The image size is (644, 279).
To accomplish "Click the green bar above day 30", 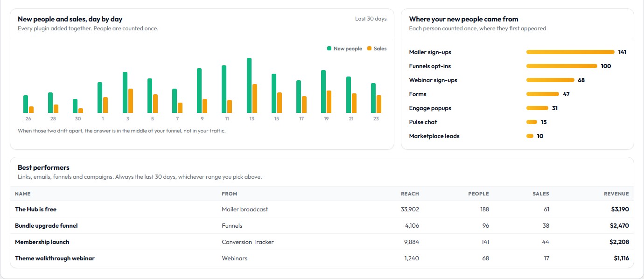I will (x=75, y=106).
